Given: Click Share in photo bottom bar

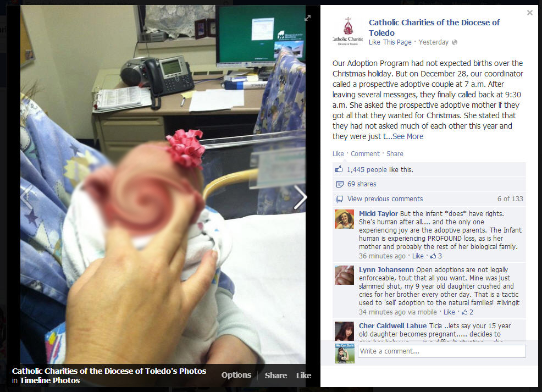Looking at the screenshot, I should (275, 376).
